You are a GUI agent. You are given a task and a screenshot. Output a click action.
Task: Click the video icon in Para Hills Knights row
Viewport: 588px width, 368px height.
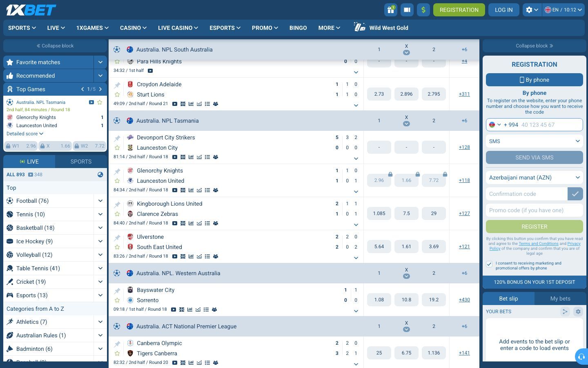[150, 71]
